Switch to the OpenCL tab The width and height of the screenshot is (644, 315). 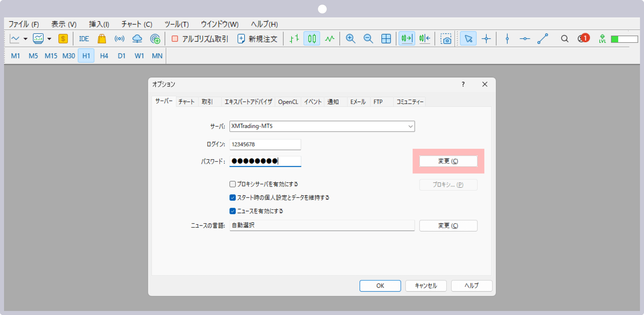[x=288, y=102]
